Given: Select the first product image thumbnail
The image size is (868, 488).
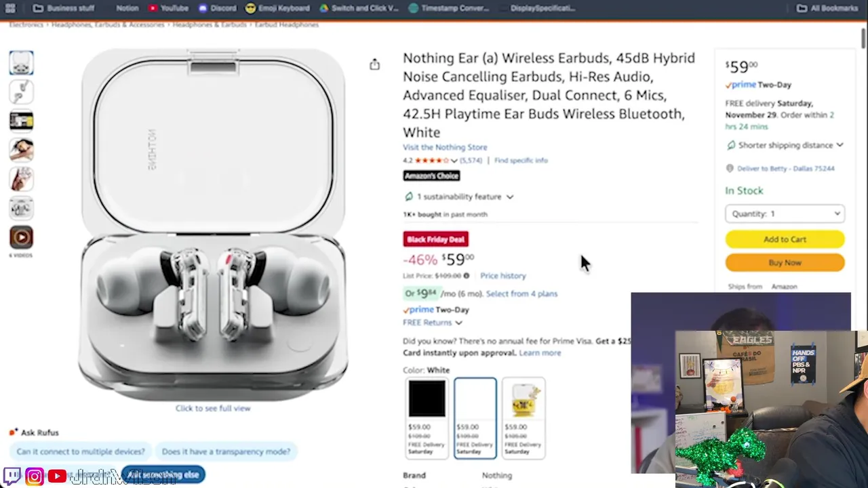Looking at the screenshot, I should 21,63.
